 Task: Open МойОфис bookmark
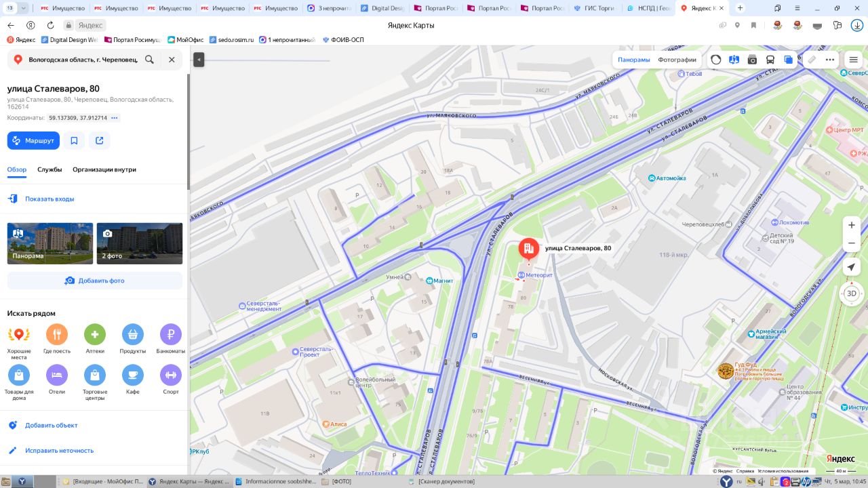185,39
